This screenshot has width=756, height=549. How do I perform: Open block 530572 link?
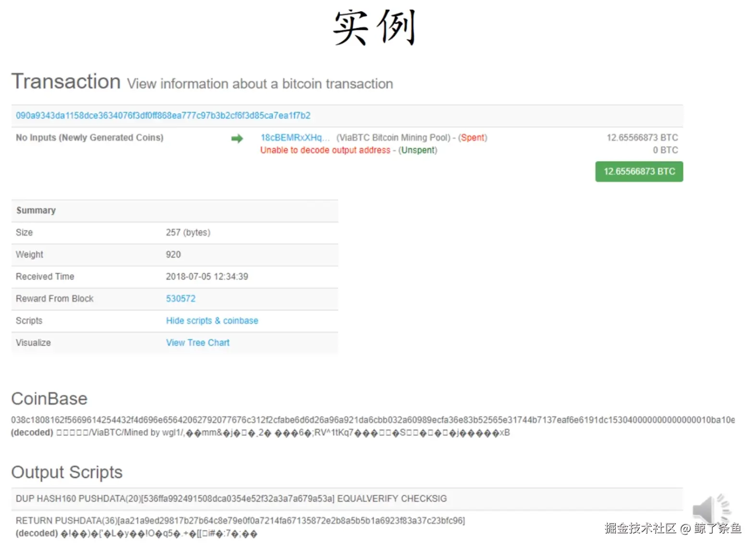[x=181, y=298]
